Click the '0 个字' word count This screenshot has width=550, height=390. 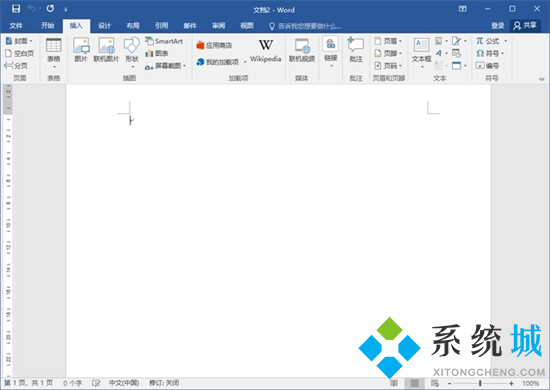[x=72, y=383]
